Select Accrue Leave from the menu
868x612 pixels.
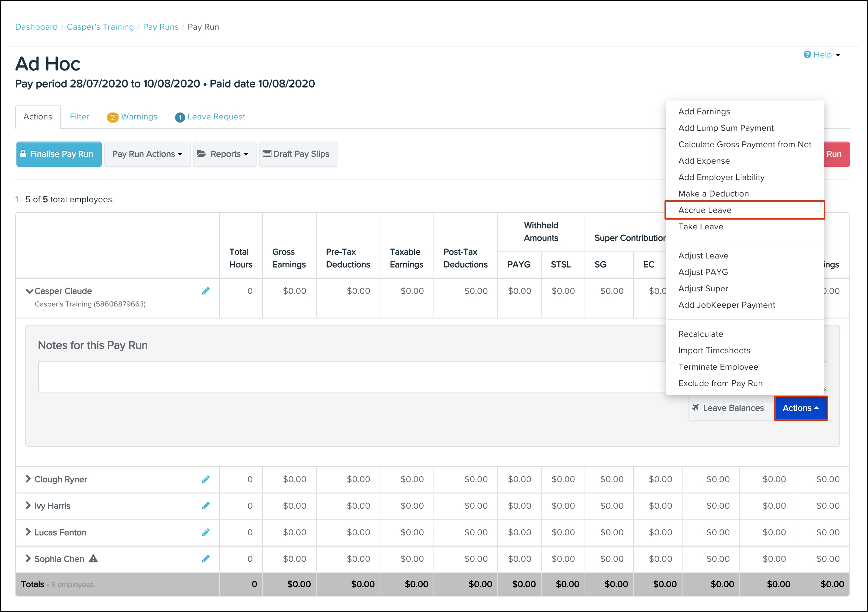pos(705,210)
